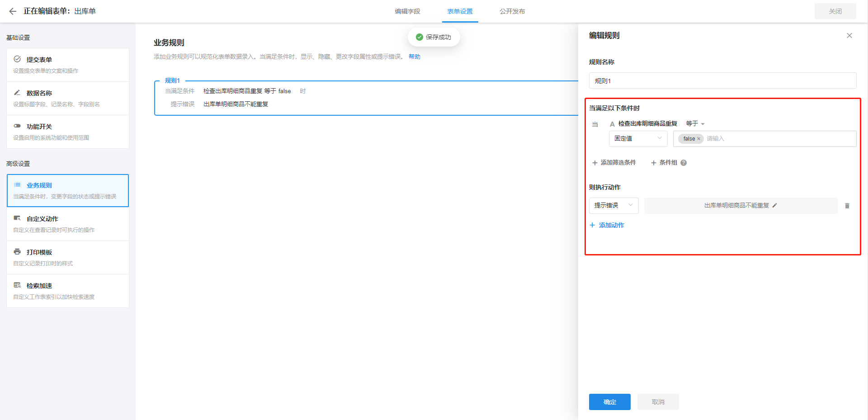Open the 固定值 value type dropdown
Viewport: 868px width, 420px height.
point(638,139)
